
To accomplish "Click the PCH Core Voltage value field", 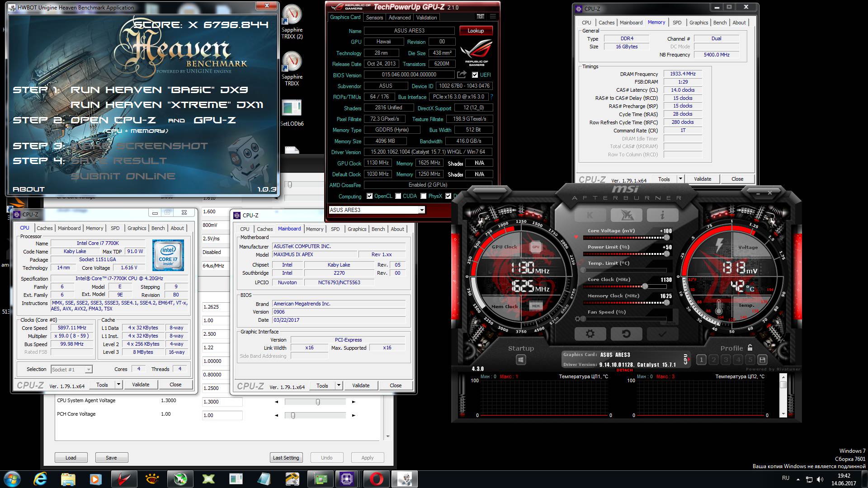I will [x=222, y=415].
